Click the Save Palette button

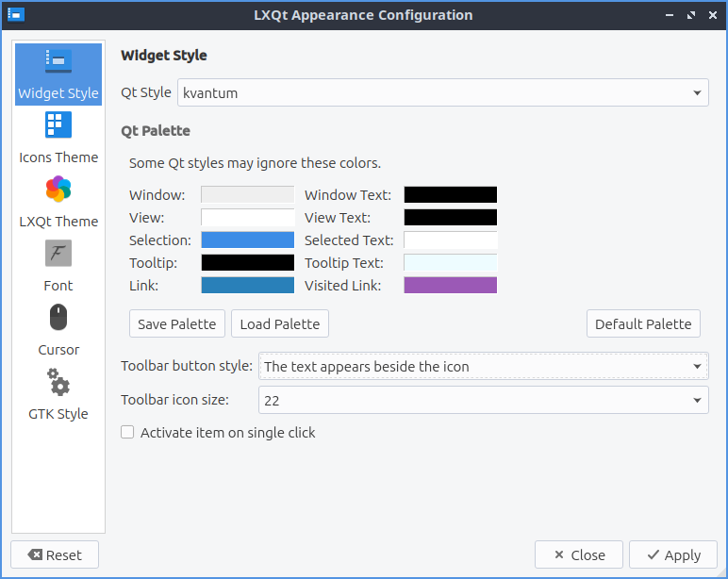click(x=177, y=323)
